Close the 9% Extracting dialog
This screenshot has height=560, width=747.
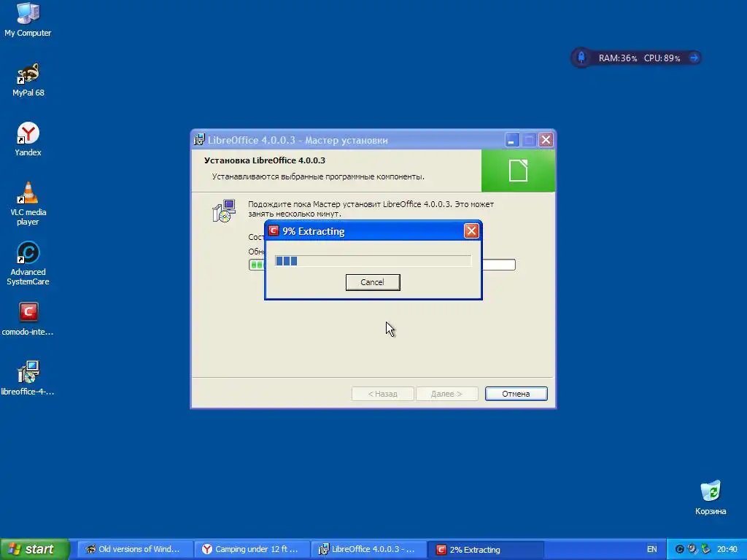pyautogui.click(x=471, y=231)
